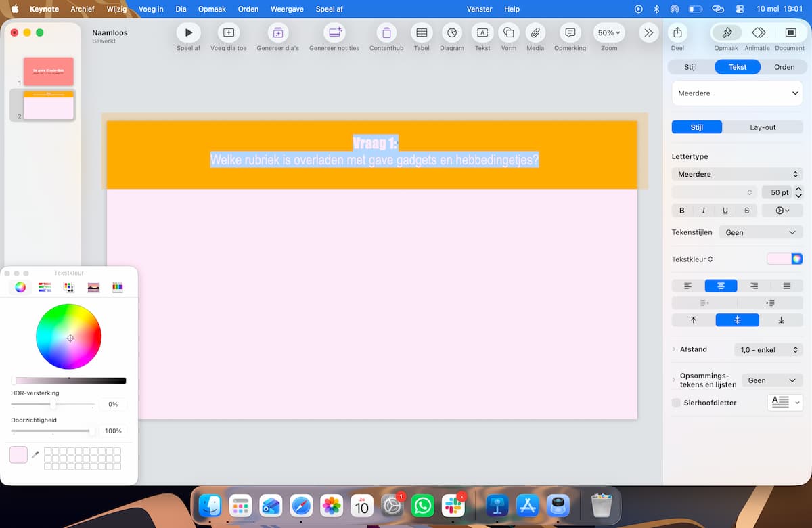Viewport: 812px width, 528px height.
Task: Add an Opmerking comment
Action: [570, 32]
